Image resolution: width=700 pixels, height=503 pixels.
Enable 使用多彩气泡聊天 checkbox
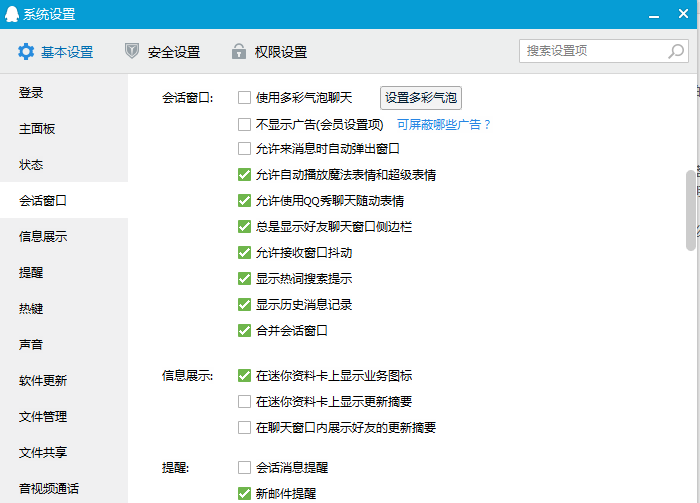click(x=244, y=98)
